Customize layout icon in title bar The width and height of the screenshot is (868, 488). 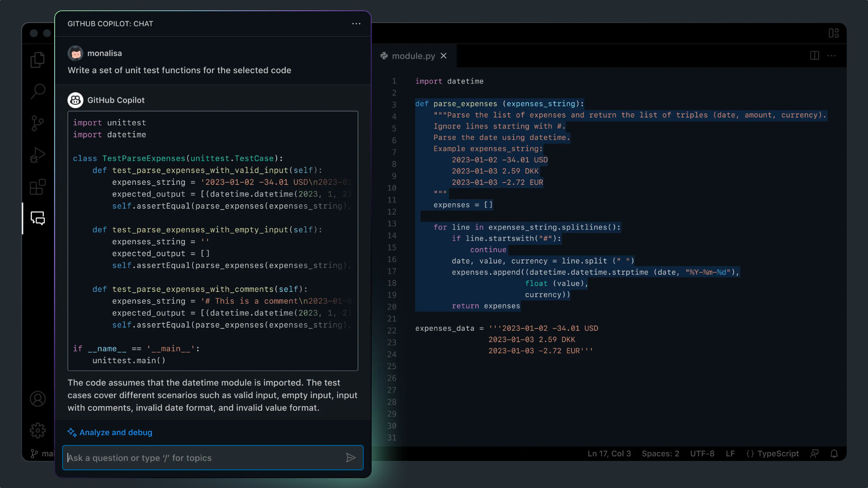[x=834, y=33]
